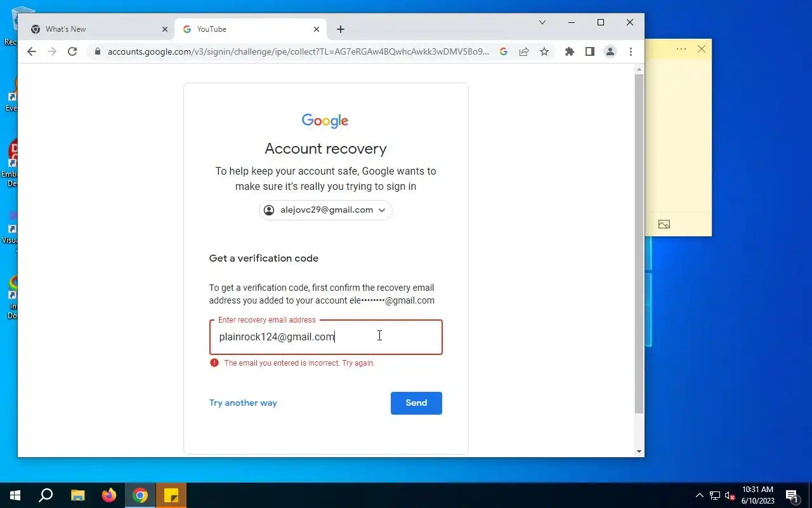This screenshot has height=508, width=812.
Task: Close the YouTube tab
Action: pyautogui.click(x=317, y=29)
